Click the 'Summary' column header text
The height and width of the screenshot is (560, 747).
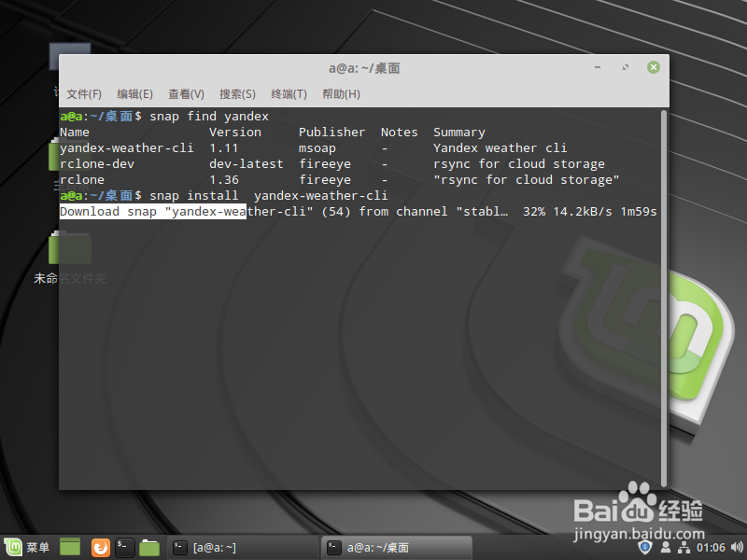459,133
